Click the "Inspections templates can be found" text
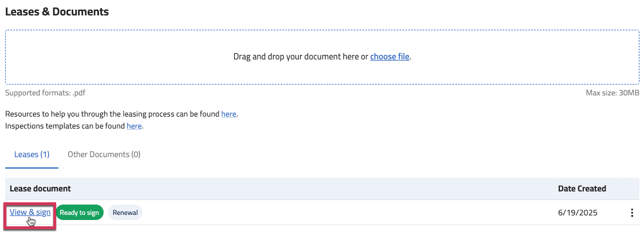 [x=65, y=126]
